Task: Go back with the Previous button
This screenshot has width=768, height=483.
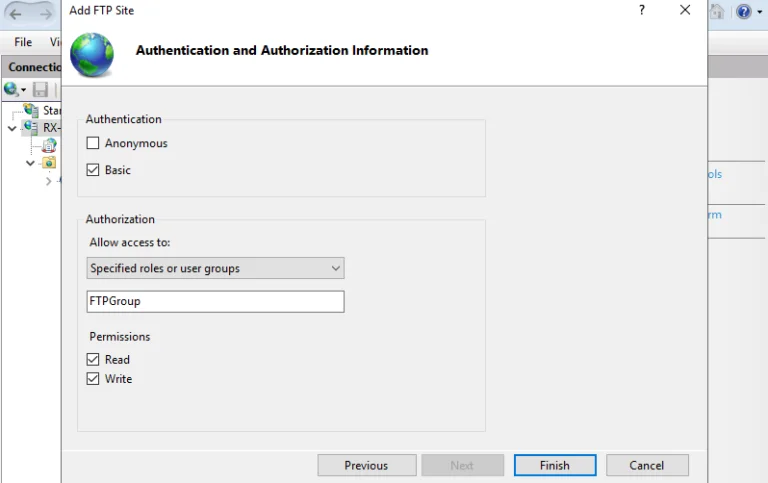Action: point(367,465)
